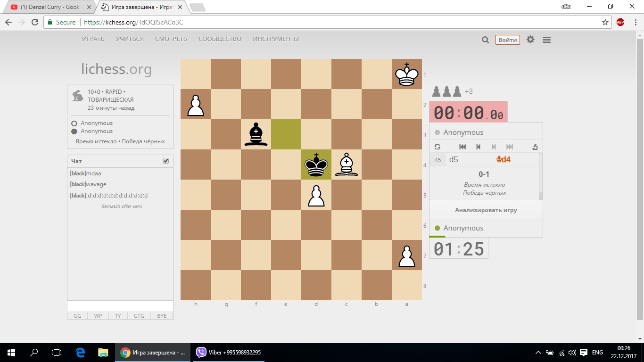Send the BYE preset chat message
The height and width of the screenshot is (362, 644).
point(162,316)
